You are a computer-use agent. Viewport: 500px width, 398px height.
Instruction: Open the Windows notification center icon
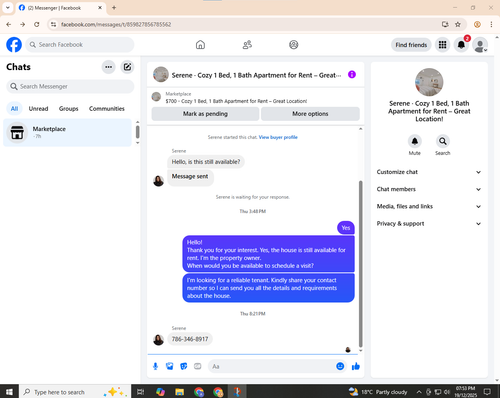487,392
